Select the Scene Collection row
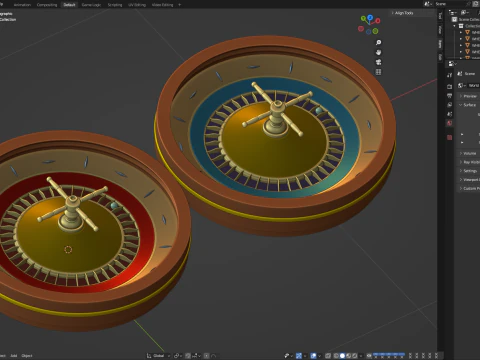 pos(467,19)
